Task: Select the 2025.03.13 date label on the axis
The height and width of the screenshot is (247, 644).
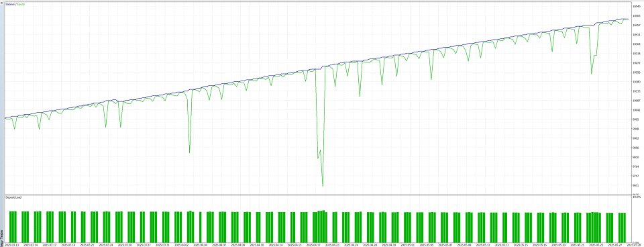Action: [x=11, y=244]
